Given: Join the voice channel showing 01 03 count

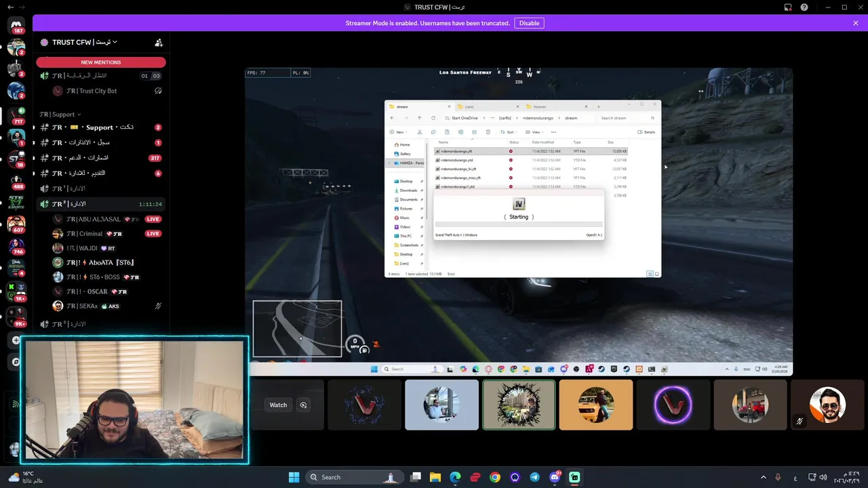Looking at the screenshot, I should click(101, 76).
